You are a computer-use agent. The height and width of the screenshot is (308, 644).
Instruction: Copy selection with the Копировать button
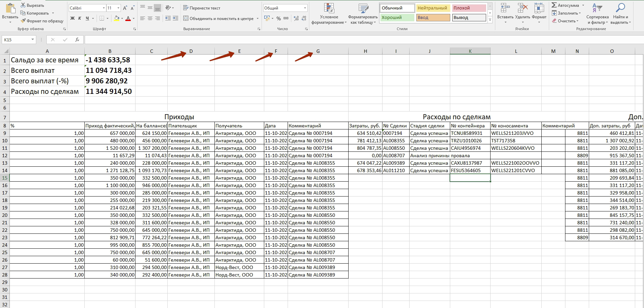(x=35, y=13)
